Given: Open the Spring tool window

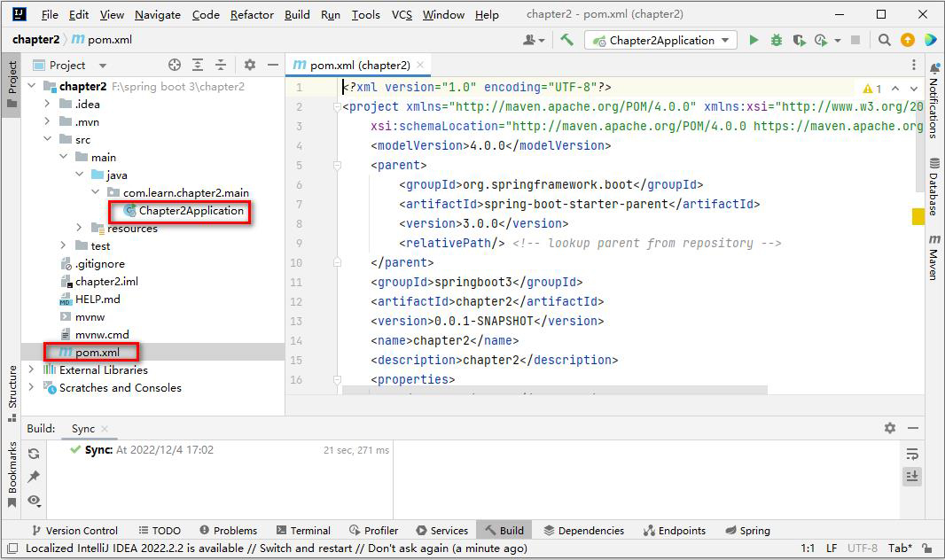Looking at the screenshot, I should pos(747,531).
